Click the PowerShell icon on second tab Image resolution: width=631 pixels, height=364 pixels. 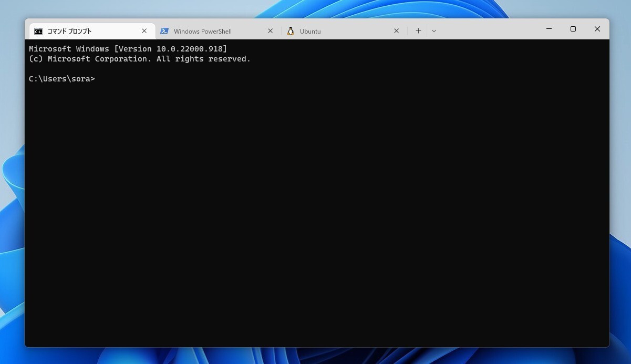click(x=164, y=32)
